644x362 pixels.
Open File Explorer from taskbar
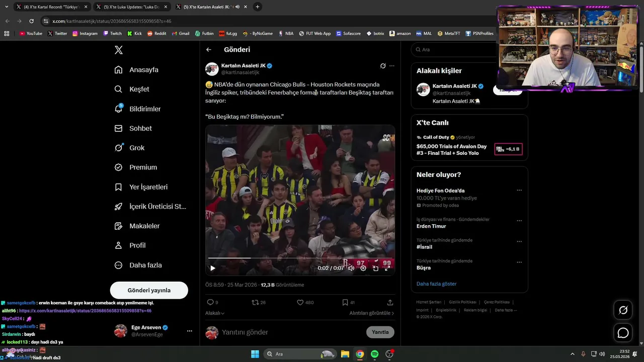tap(345, 354)
